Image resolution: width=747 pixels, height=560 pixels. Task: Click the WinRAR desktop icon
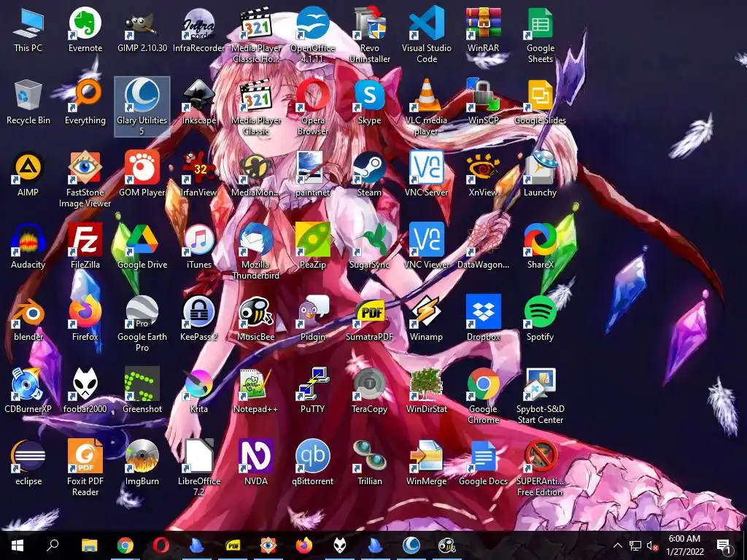(x=483, y=30)
